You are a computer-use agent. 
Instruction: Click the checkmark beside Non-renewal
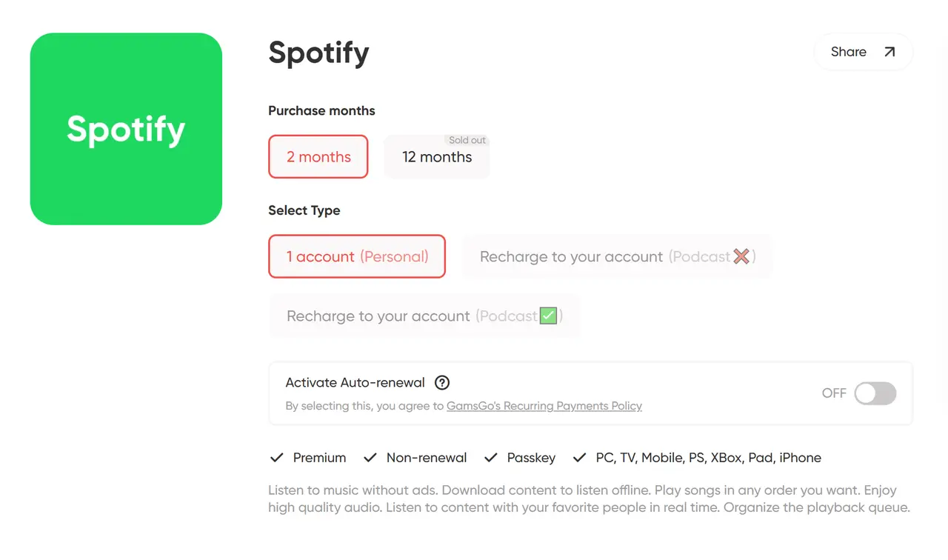click(370, 458)
